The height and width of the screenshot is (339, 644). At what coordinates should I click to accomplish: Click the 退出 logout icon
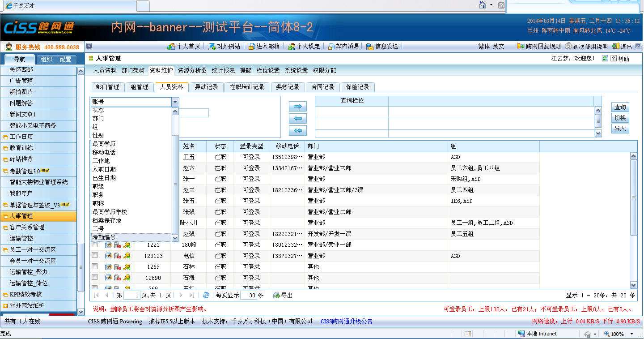(x=616, y=46)
